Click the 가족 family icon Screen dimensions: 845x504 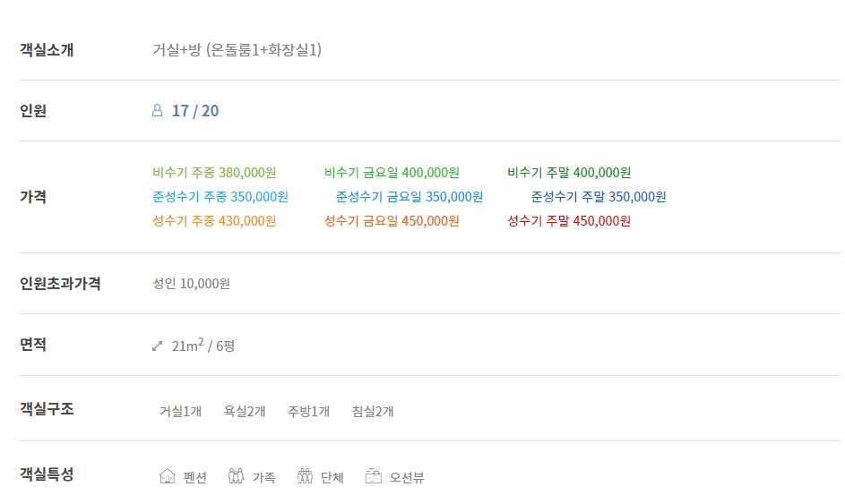pos(236,476)
